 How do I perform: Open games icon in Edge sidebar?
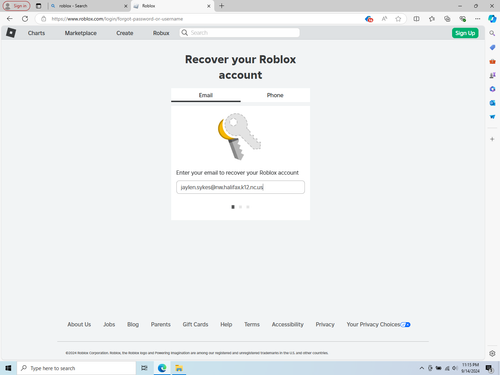492,75
